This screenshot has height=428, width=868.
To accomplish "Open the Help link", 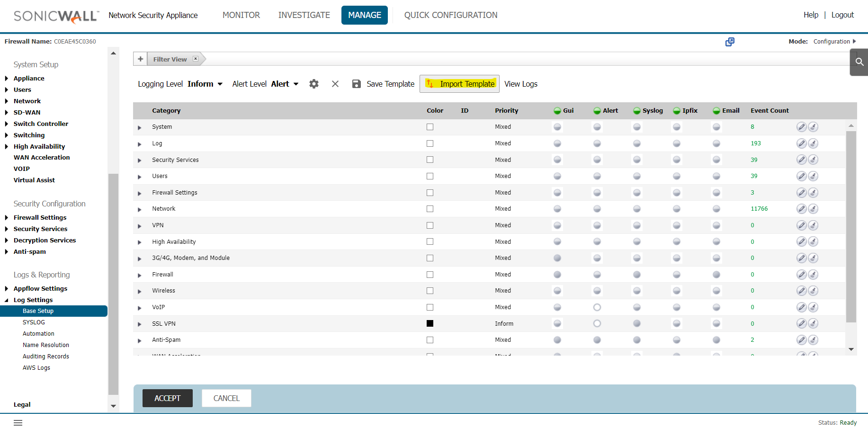I will 811,15.
